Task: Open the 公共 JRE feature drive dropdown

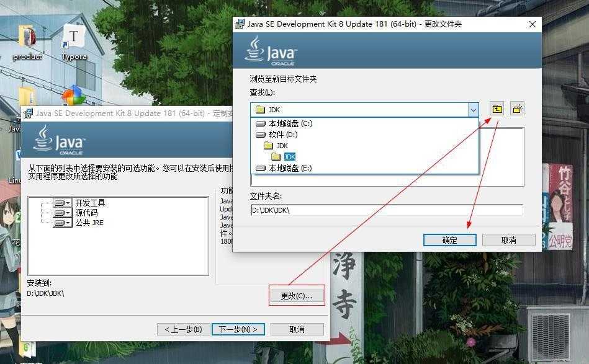Action: point(62,223)
